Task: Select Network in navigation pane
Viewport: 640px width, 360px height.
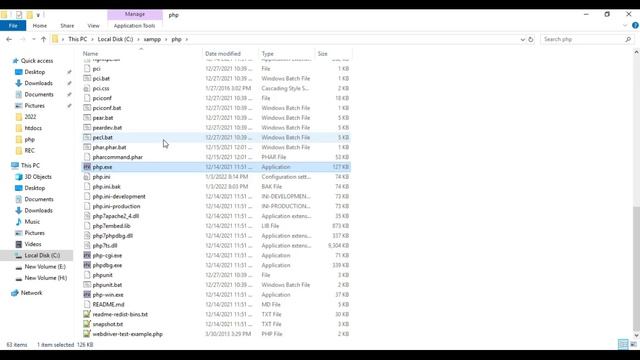Action: tap(31, 293)
